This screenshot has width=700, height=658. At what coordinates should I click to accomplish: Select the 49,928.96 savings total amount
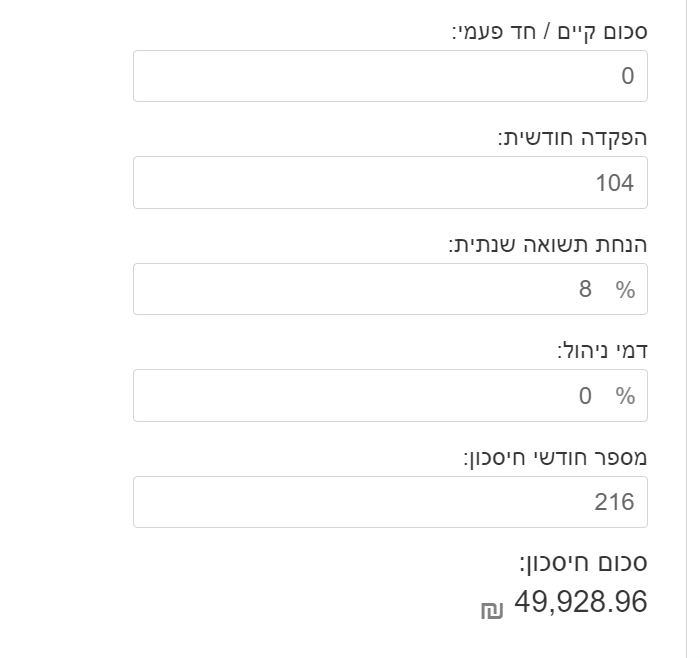tap(581, 602)
